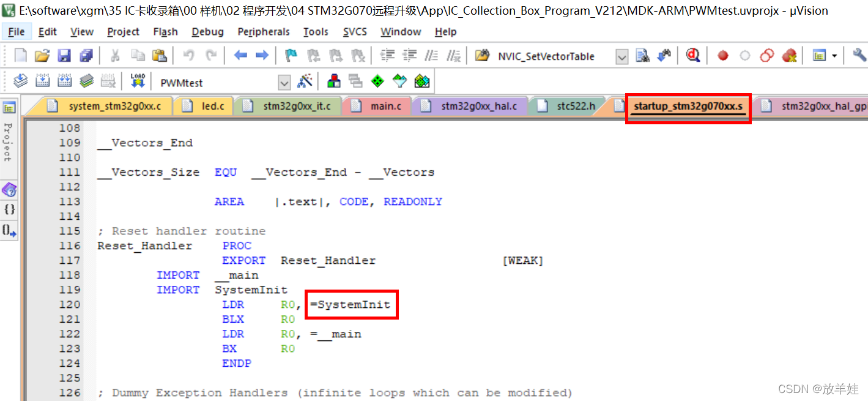Start debug session with magnifier d icon
868x401 pixels.
click(x=693, y=56)
